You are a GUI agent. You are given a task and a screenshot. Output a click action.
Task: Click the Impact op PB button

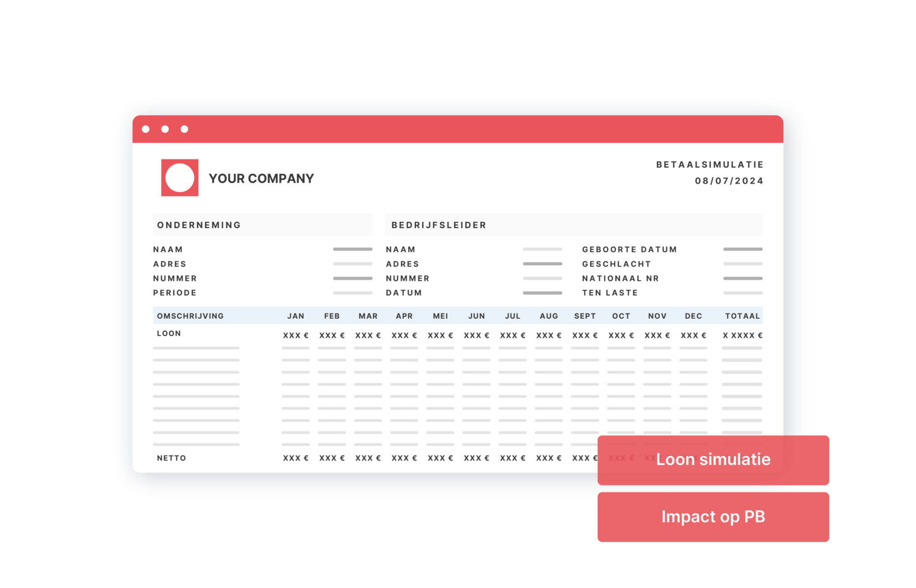click(713, 517)
